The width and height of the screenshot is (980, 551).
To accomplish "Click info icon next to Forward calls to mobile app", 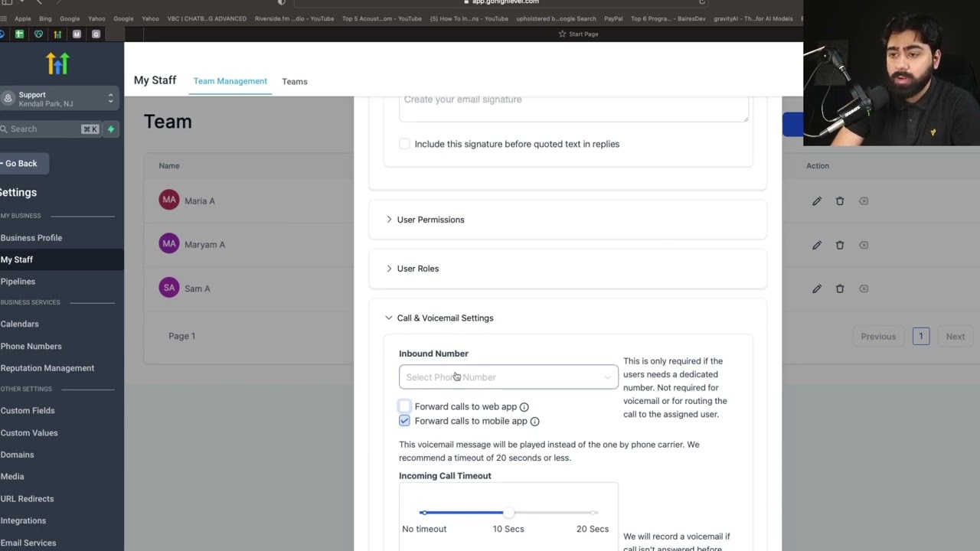I will (x=534, y=422).
